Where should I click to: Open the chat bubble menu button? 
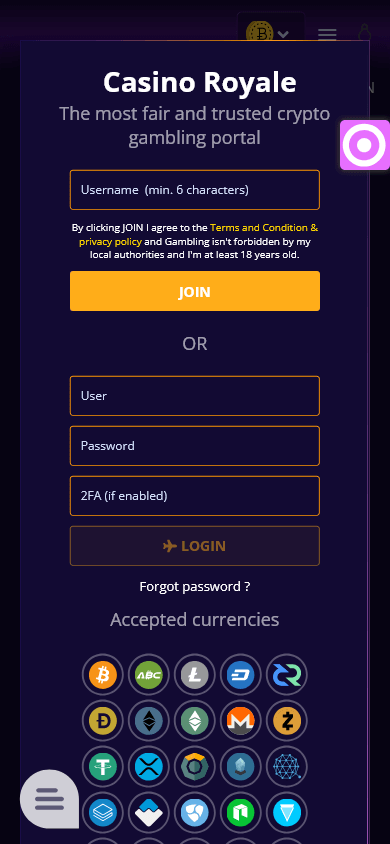pyautogui.click(x=49, y=799)
